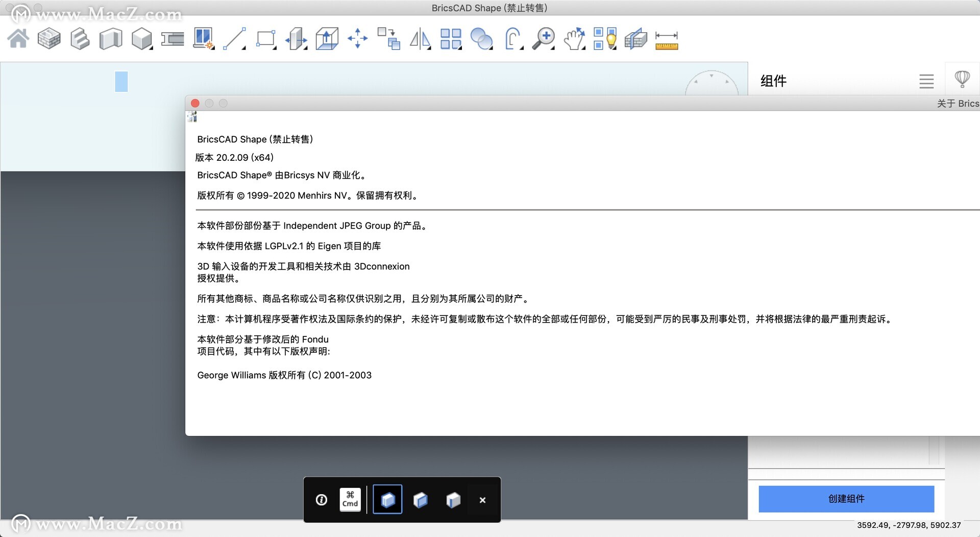Click the 1999-2020 Menhirs NV copyright line
The image size is (980, 537).
pyautogui.click(x=308, y=196)
